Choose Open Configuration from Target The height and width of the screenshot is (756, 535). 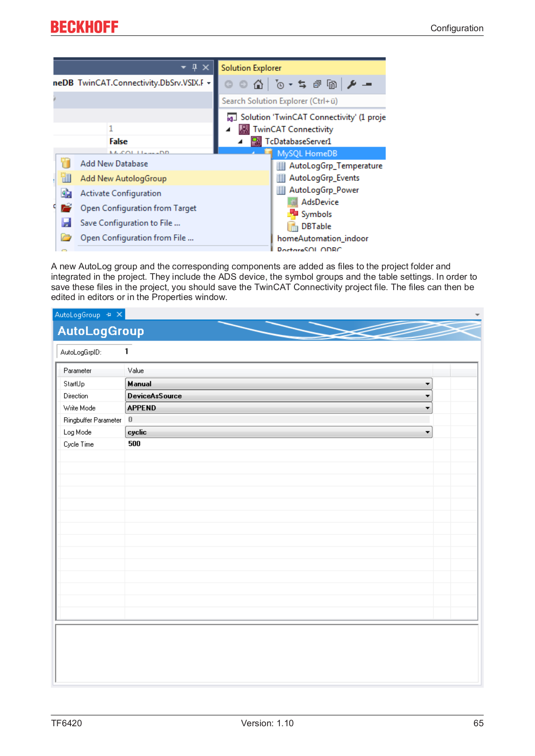pos(163,208)
